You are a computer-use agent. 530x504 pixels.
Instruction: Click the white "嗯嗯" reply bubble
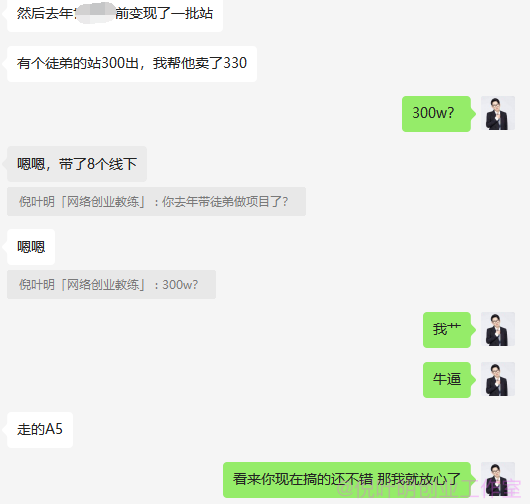point(31,247)
